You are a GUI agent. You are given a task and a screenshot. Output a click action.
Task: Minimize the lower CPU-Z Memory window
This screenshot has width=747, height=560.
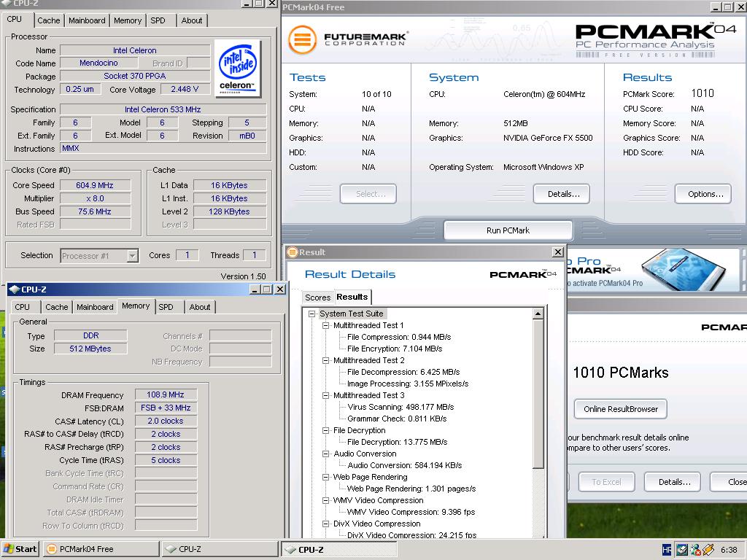point(255,289)
